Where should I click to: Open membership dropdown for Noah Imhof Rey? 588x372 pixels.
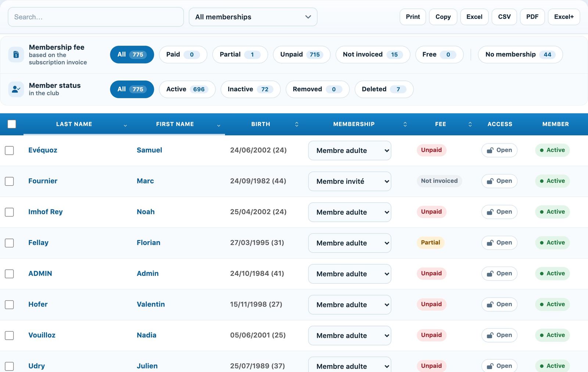[x=349, y=212]
